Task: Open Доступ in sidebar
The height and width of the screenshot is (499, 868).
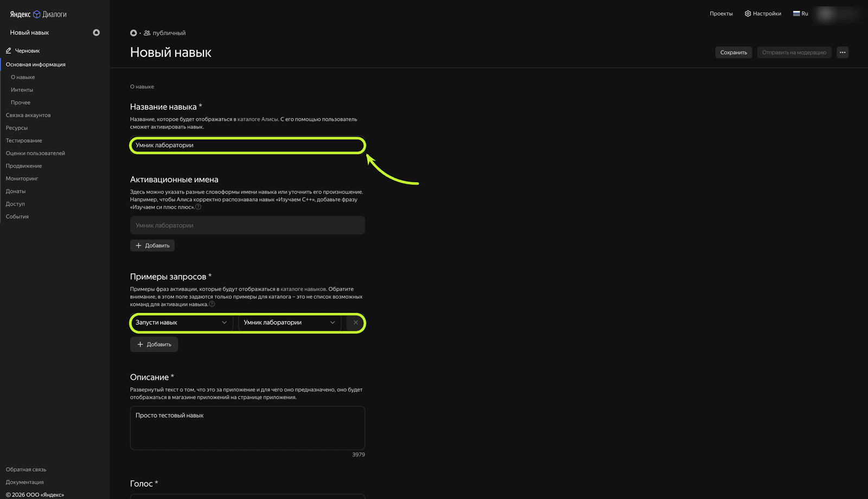Action: [15, 204]
